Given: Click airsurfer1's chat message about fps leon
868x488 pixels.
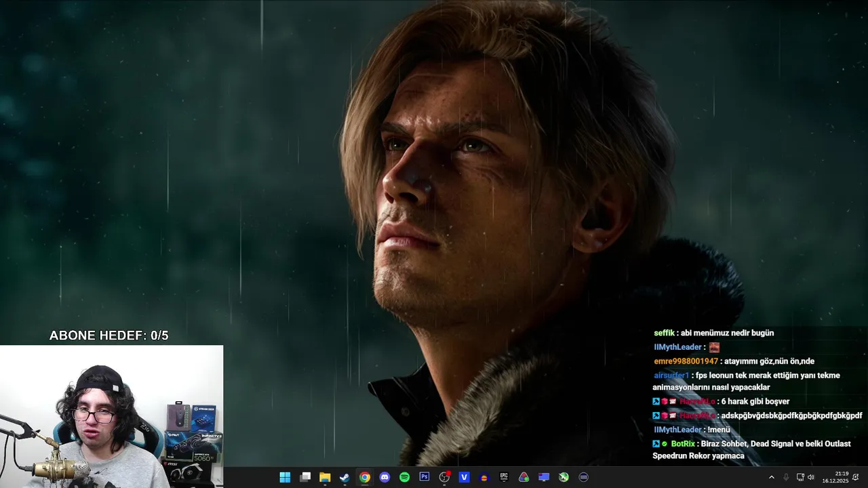Looking at the screenshot, I should (746, 381).
